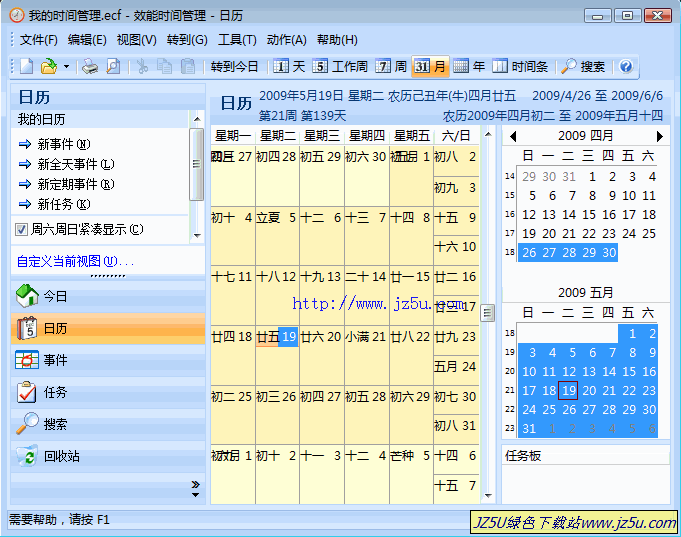Click 六/日 column header
Viewport: 681px width, 537px height.
pos(456,136)
